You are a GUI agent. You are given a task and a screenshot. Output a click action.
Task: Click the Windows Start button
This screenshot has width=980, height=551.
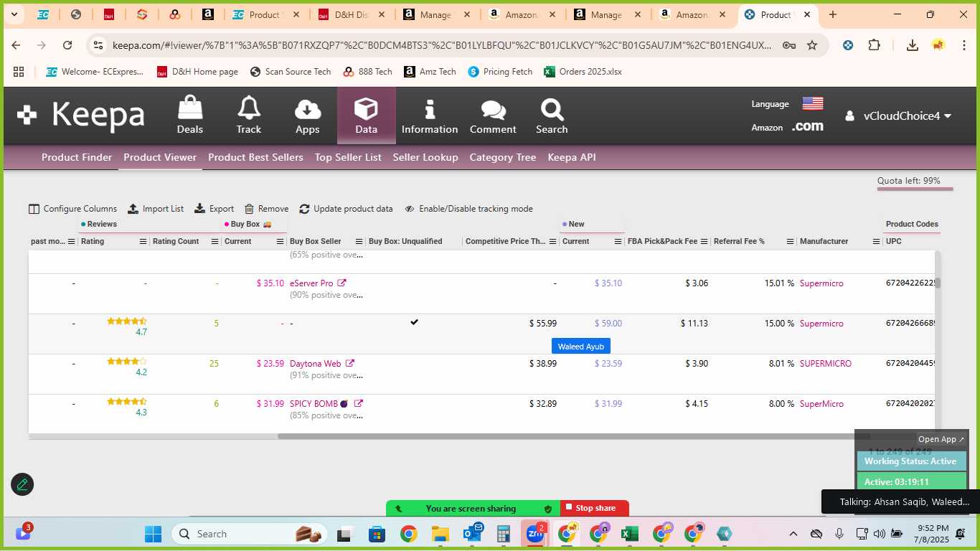pyautogui.click(x=154, y=534)
